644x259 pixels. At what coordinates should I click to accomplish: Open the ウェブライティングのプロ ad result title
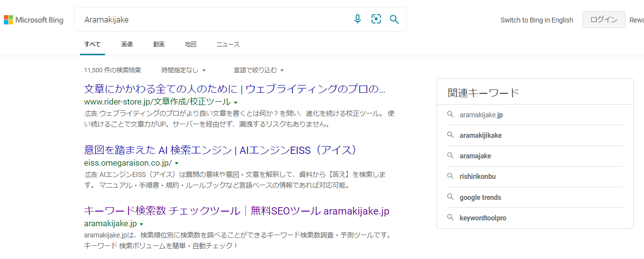(x=235, y=89)
